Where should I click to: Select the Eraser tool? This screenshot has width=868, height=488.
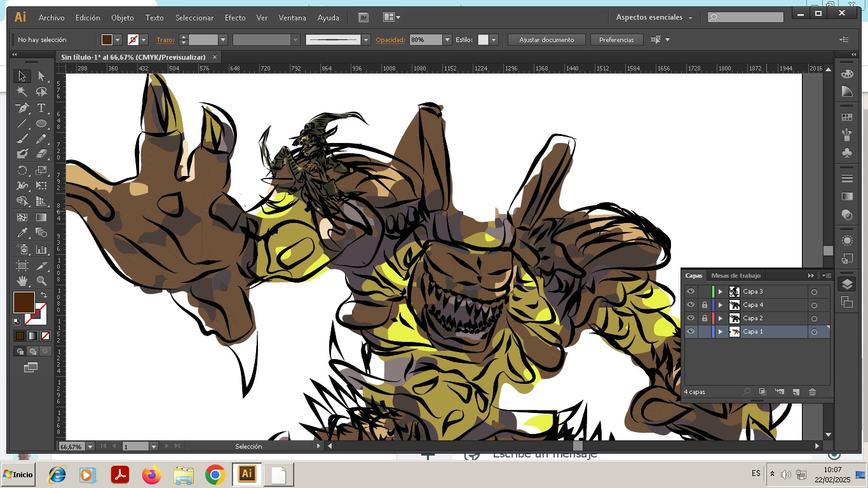pos(41,154)
